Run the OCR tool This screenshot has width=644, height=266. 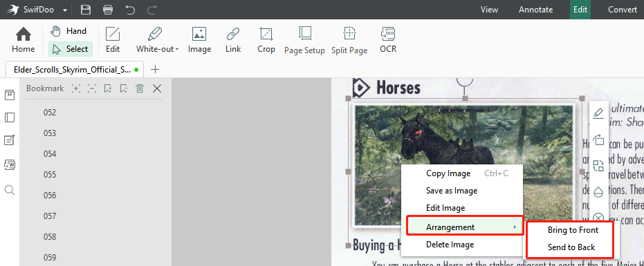point(388,40)
